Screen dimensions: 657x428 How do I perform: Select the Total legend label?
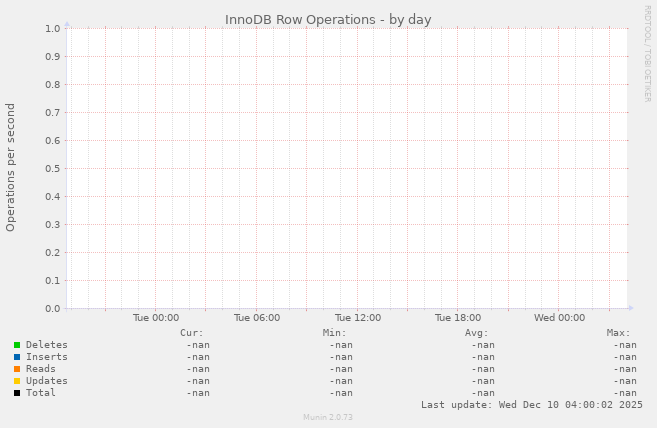tap(41, 392)
